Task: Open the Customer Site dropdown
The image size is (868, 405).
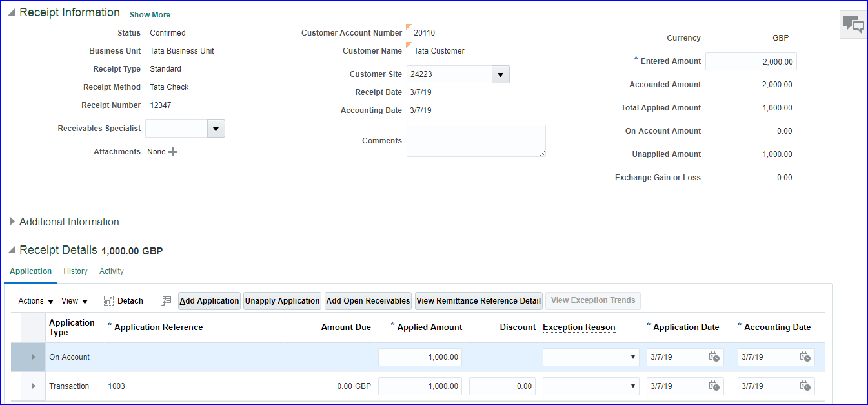Action: point(501,74)
